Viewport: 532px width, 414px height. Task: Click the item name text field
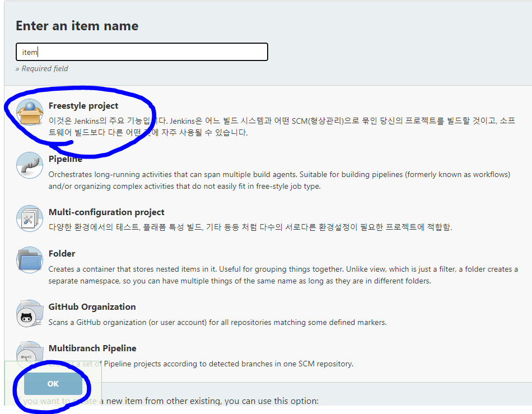[142, 52]
